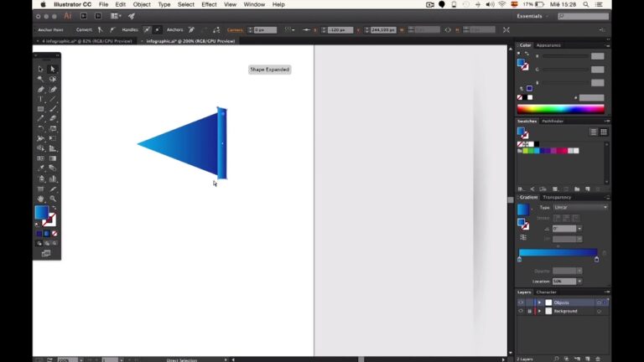Viewport: 644px width, 362px height.
Task: Select the Type tool
Action: pos(40,99)
